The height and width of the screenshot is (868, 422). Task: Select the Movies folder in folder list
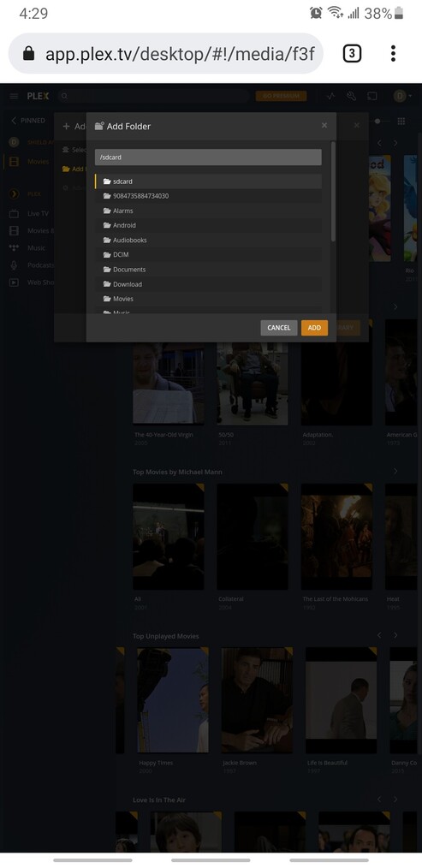coord(208,299)
